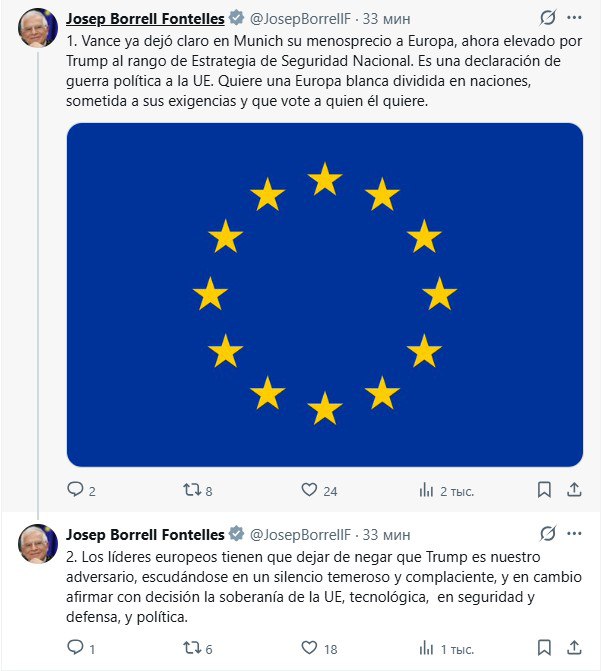Share the first tweet
Screen dimensions: 603x671
click(574, 490)
